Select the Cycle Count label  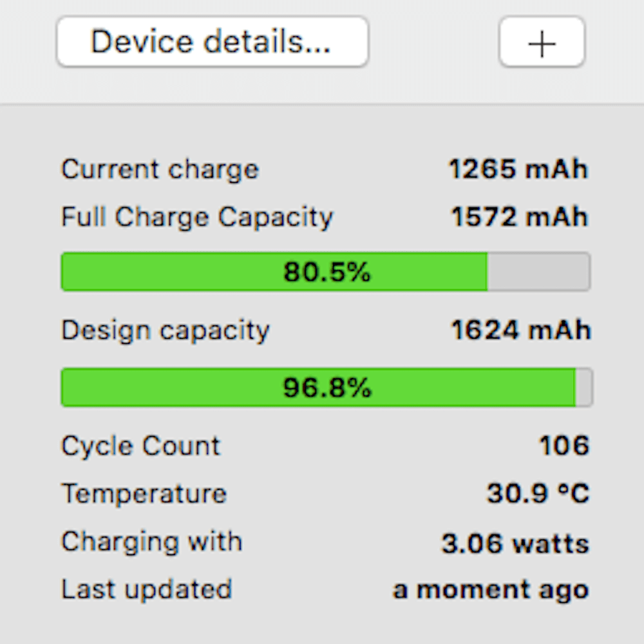tap(141, 446)
